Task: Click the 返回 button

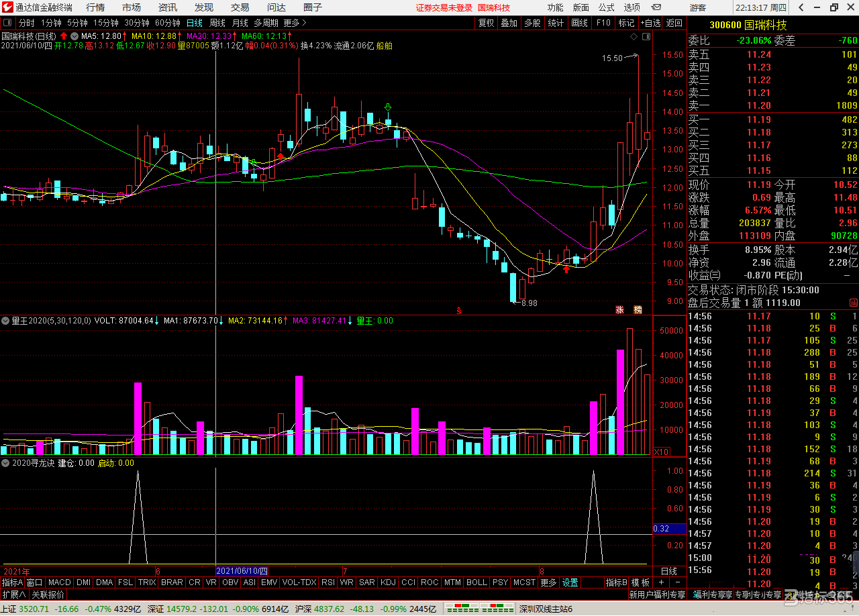Action: 674,23
